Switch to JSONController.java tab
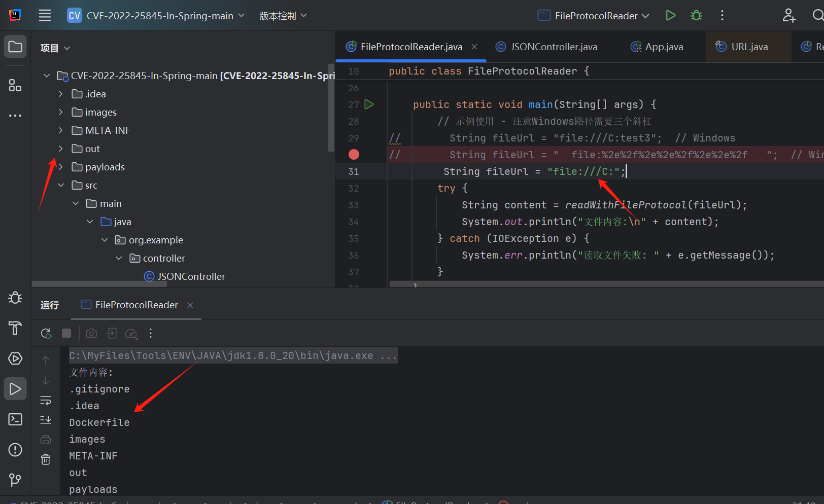The width and height of the screenshot is (824, 504). coord(547,47)
